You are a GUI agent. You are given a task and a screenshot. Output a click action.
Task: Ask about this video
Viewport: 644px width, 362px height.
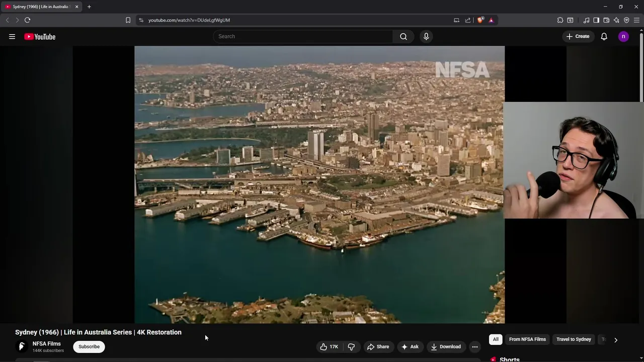coord(410,346)
